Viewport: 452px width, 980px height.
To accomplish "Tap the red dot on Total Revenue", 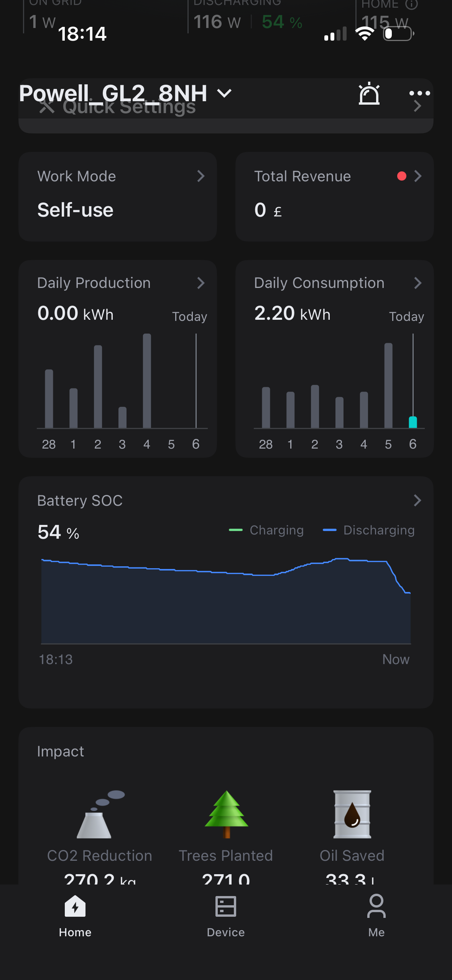I will pos(401,176).
